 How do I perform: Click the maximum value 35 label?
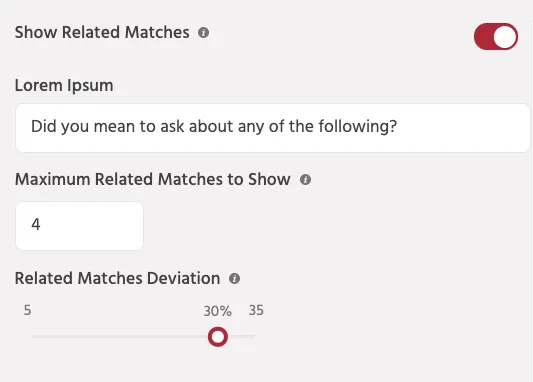coord(256,310)
